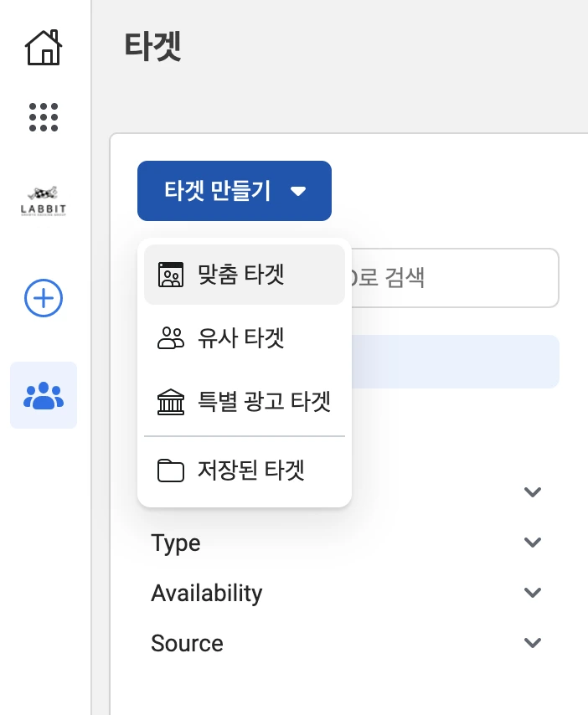Open the Audiences people icon
This screenshot has width=588, height=715.
click(44, 395)
